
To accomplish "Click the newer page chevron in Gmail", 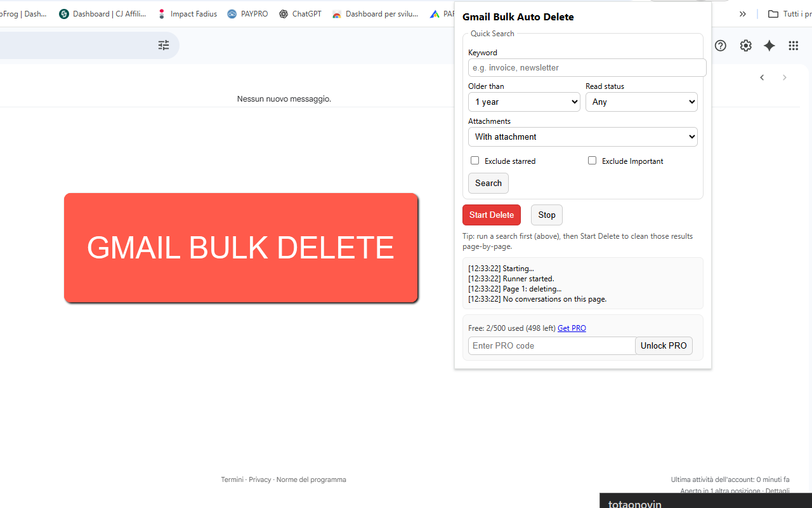I will click(762, 77).
